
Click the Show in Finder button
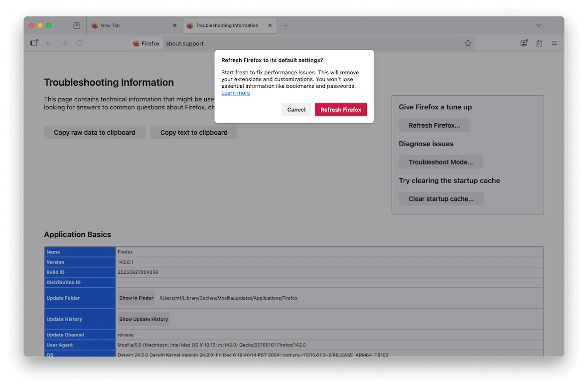(x=136, y=298)
